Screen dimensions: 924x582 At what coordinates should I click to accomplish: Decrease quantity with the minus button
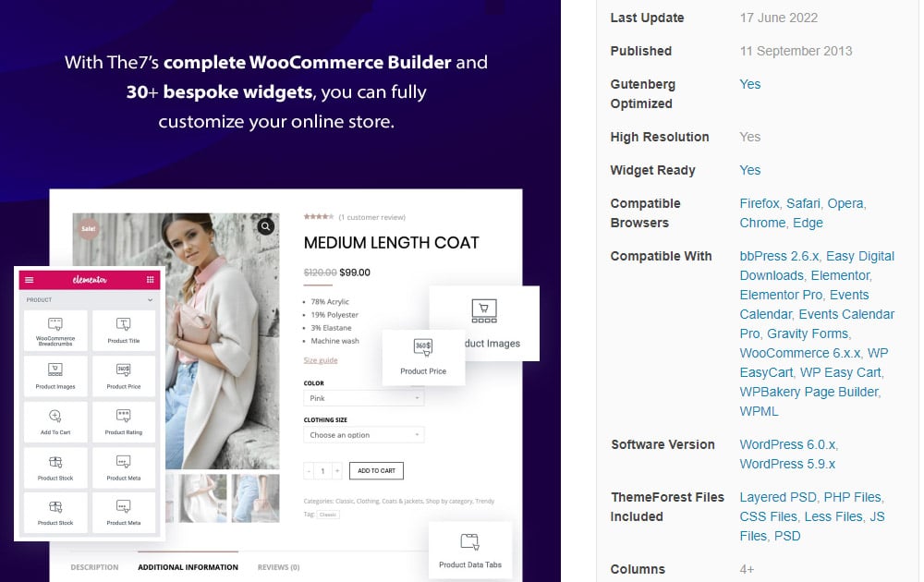[310, 470]
